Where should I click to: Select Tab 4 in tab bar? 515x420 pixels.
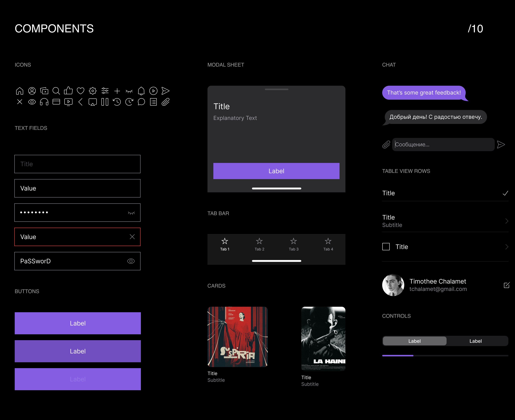click(x=328, y=244)
